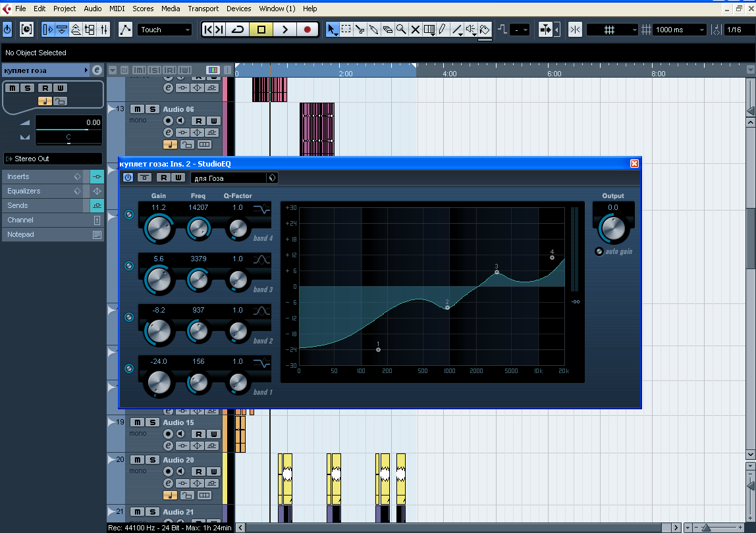The height and width of the screenshot is (533, 756).
Task: Select the Mute X tool
Action: pyautogui.click(x=415, y=30)
